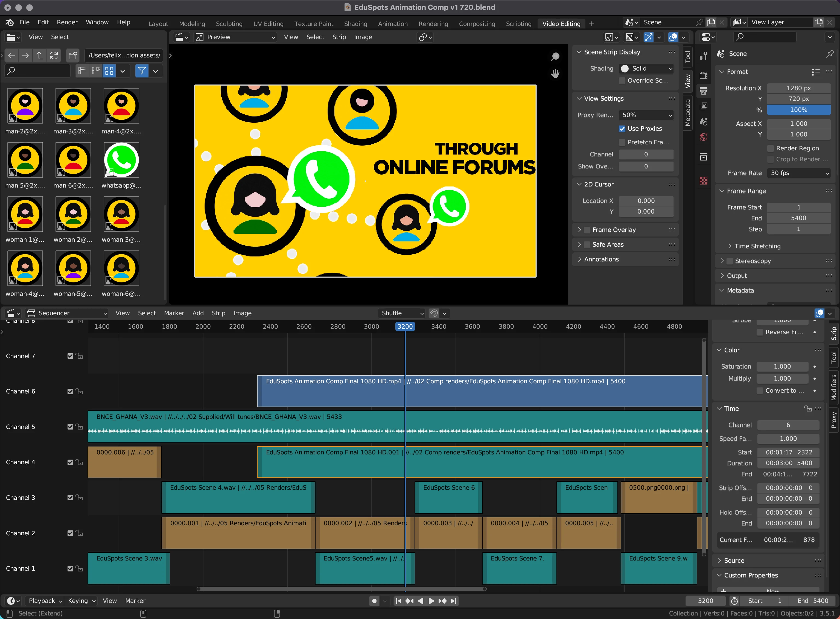The height and width of the screenshot is (619, 840).
Task: Enable Reverse Frames checkbox
Action: point(760,332)
